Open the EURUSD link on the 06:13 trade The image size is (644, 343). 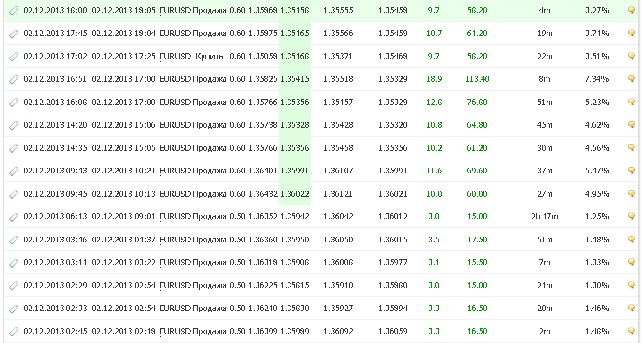tap(175, 216)
